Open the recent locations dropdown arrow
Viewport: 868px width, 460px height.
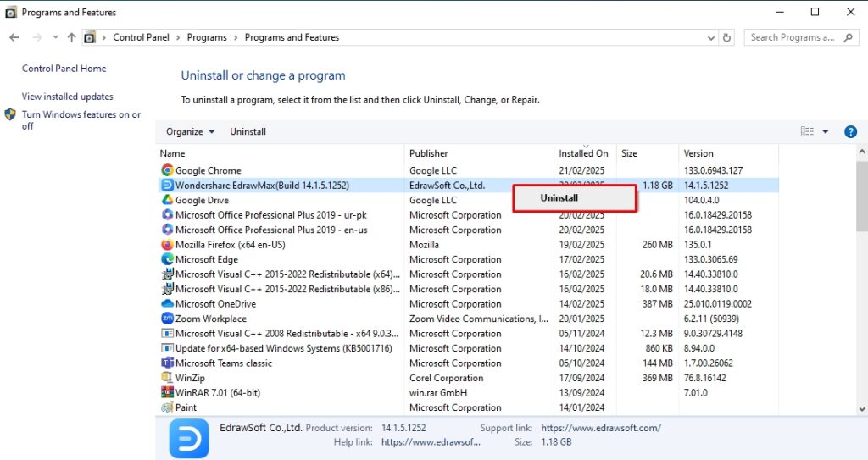pyautogui.click(x=55, y=37)
